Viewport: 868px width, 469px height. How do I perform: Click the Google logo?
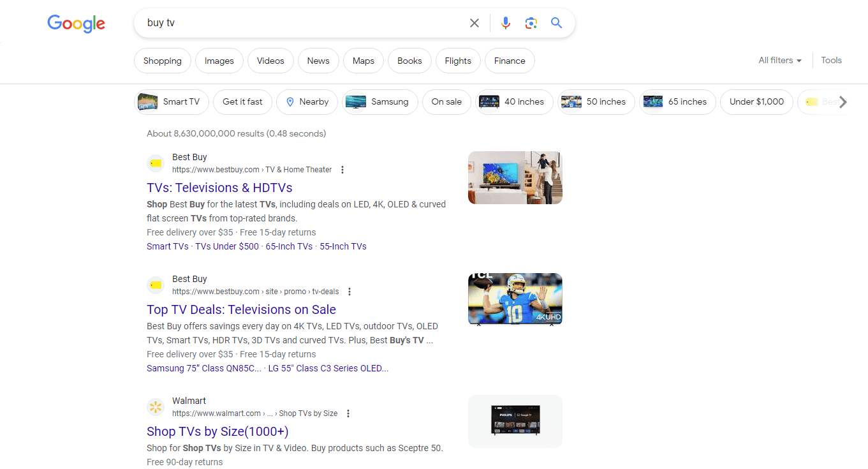click(76, 24)
